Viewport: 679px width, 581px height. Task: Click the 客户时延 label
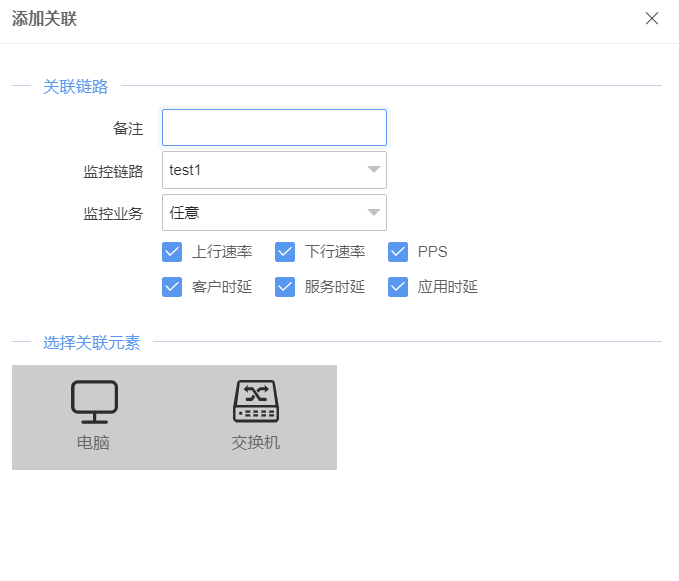222,287
